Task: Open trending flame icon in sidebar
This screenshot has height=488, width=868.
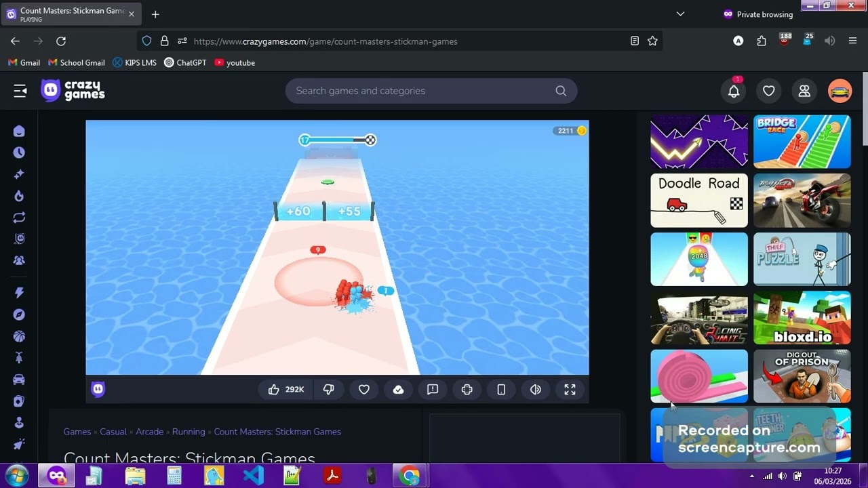Action: tap(19, 196)
